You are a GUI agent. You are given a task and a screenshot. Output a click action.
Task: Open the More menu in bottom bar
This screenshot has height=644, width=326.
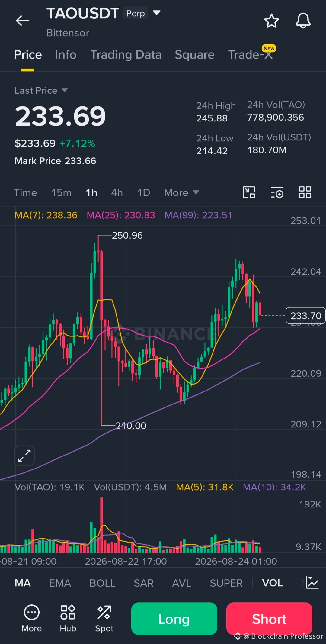pos(32,619)
